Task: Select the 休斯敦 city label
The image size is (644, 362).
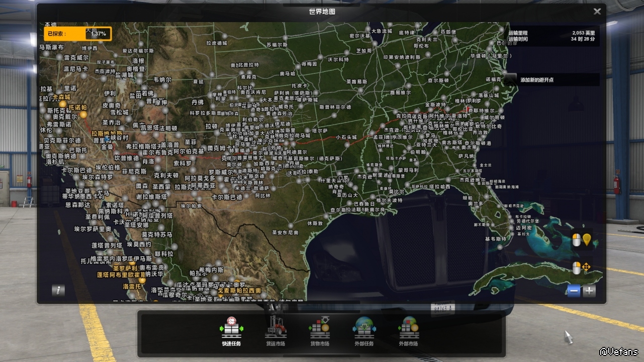Action: (x=315, y=223)
